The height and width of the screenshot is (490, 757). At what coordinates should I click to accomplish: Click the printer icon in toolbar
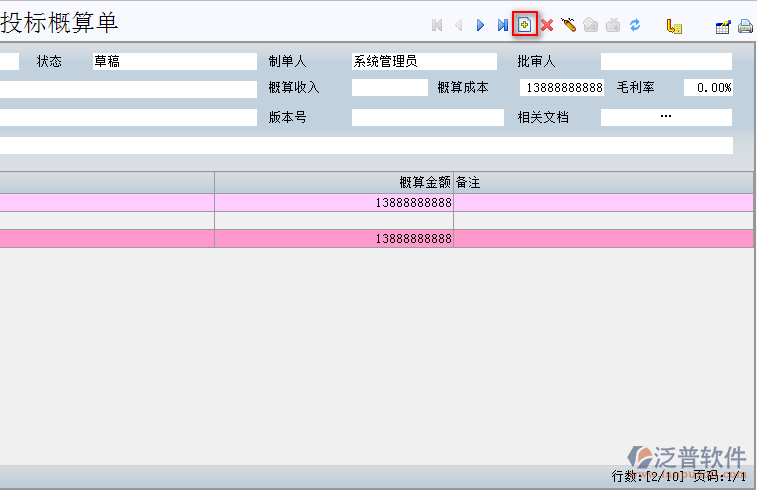click(745, 26)
